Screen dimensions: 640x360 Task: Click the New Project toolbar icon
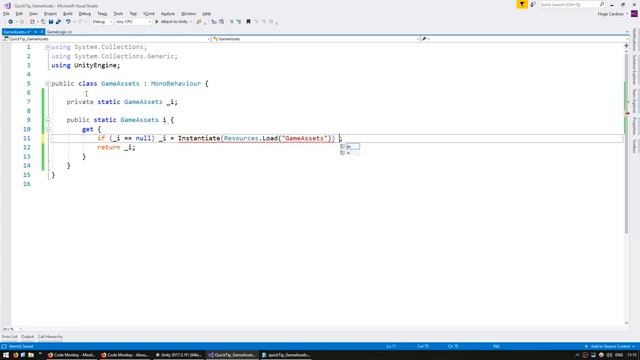click(32, 22)
